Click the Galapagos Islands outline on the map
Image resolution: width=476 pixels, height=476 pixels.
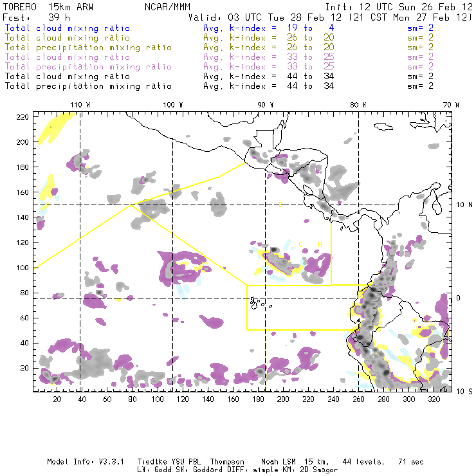coord(260,303)
